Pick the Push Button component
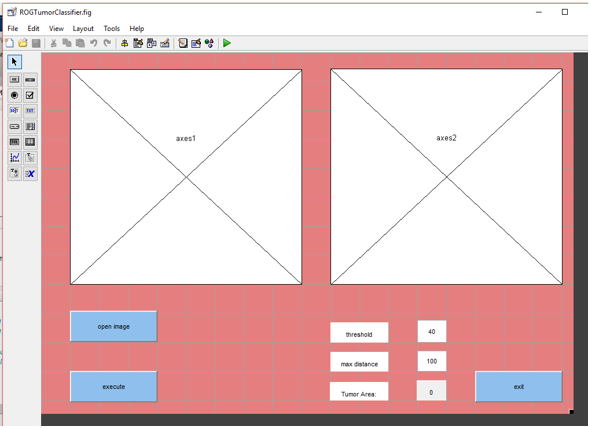The height and width of the screenshot is (428, 590). tap(14, 80)
